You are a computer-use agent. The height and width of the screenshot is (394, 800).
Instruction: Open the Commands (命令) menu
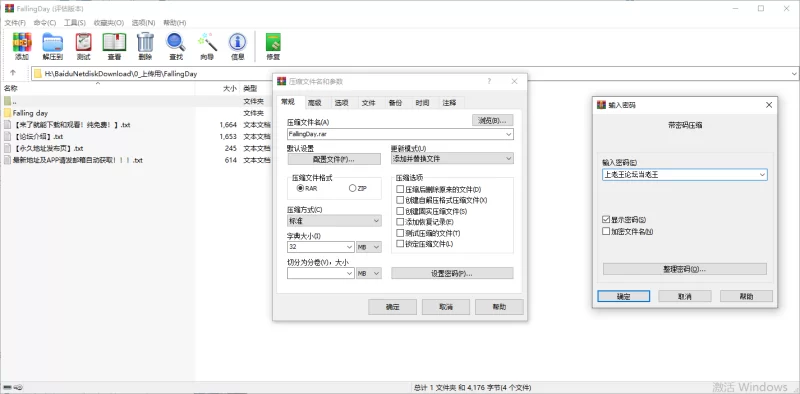[45, 22]
